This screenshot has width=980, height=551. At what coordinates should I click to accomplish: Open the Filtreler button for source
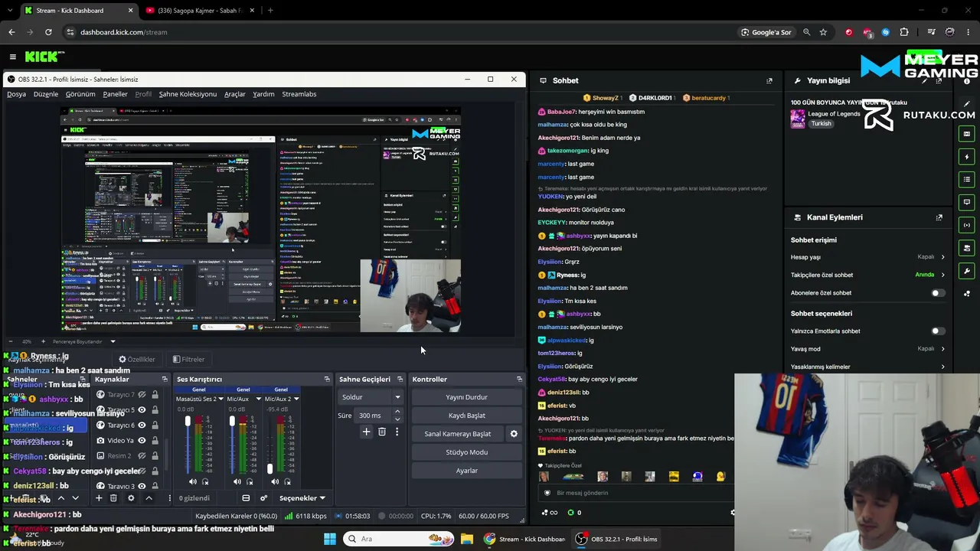188,359
